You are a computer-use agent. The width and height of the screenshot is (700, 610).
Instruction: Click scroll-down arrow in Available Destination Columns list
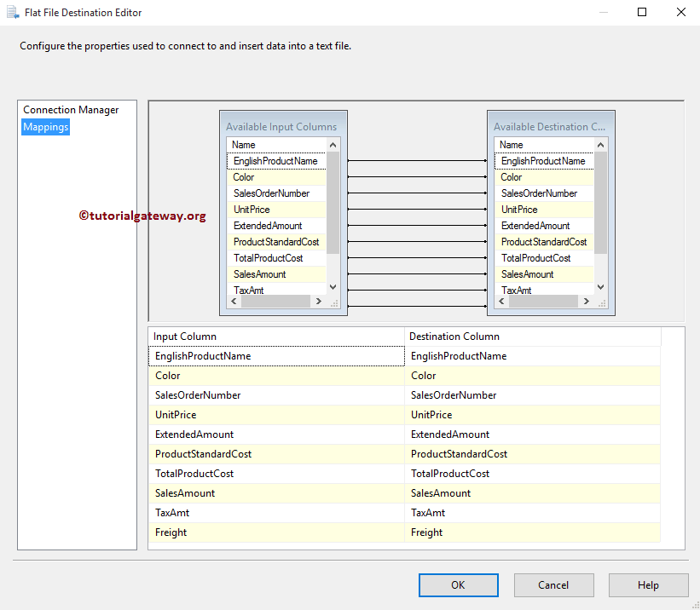600,287
